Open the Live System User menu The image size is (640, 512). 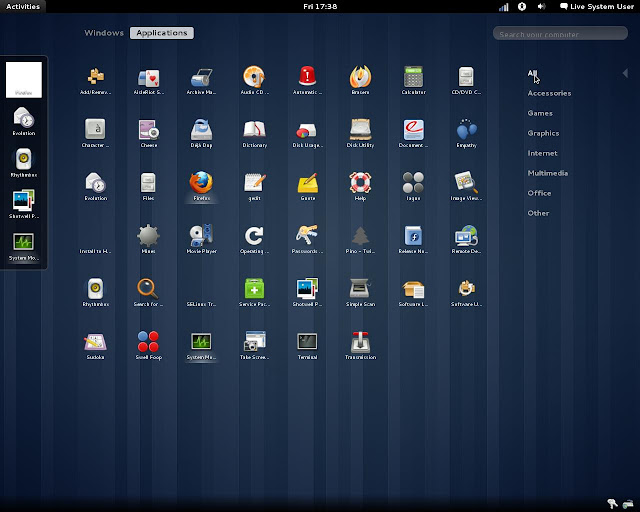point(597,6)
